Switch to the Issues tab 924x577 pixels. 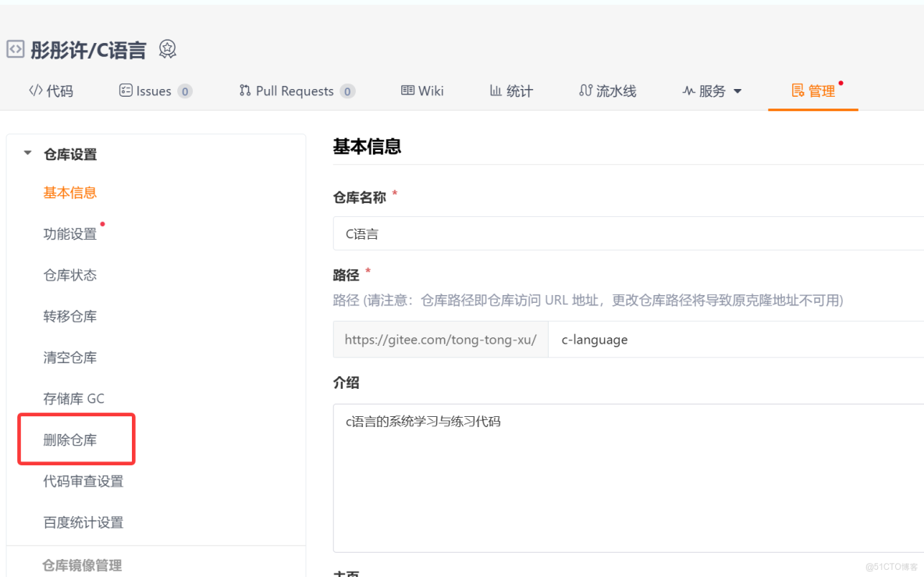(155, 91)
